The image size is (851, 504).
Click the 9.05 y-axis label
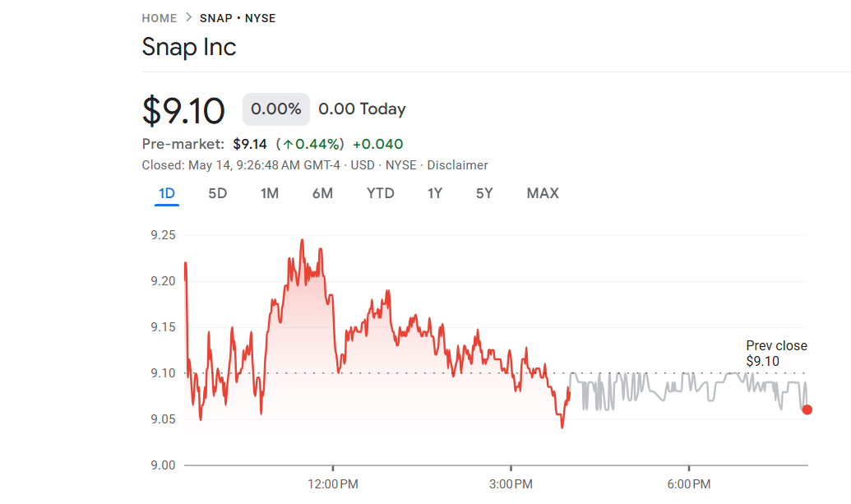coord(163,419)
